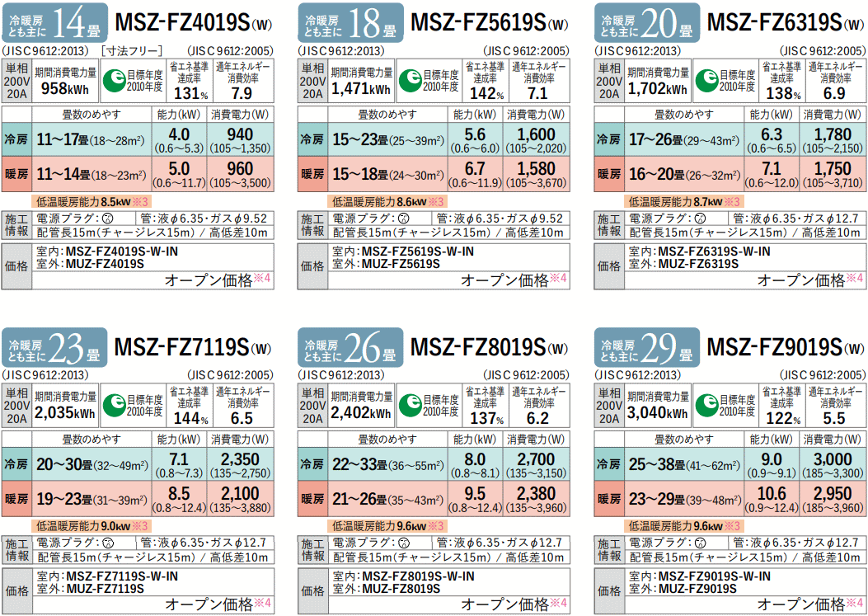
Task: Click the 144% energy standard achievement rate
Action: click(191, 418)
